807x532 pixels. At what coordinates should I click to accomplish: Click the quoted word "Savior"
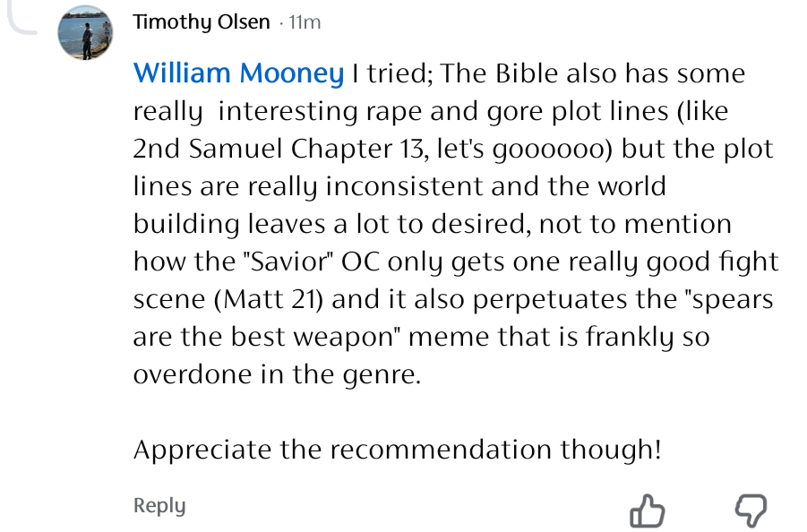point(288,262)
